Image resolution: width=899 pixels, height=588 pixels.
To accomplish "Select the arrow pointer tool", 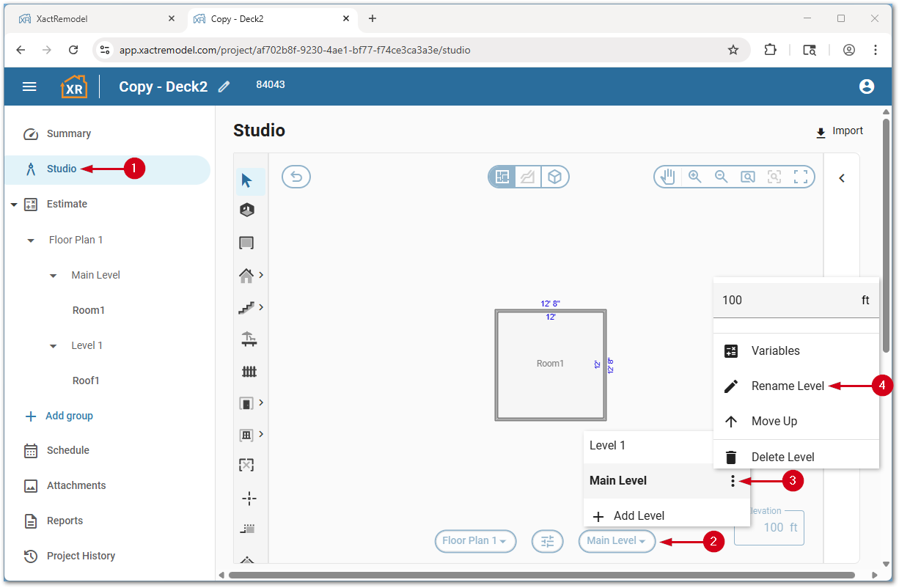I will (x=247, y=180).
